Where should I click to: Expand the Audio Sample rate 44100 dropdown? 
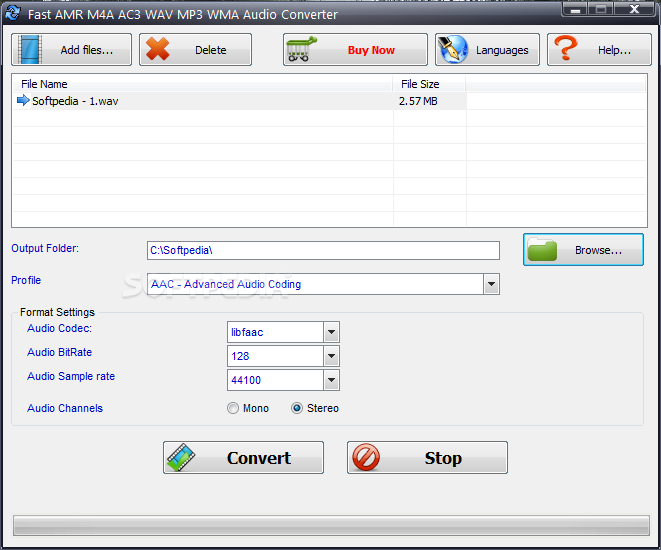coord(331,380)
